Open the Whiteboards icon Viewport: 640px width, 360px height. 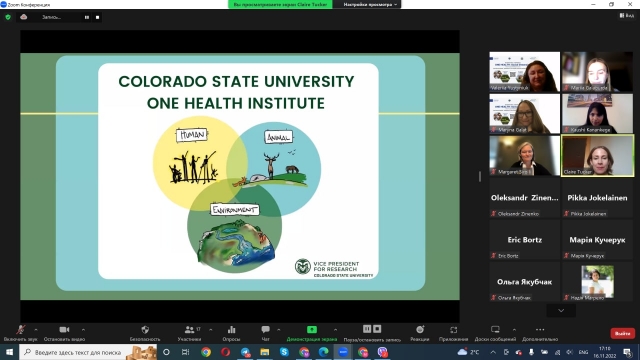click(x=495, y=329)
